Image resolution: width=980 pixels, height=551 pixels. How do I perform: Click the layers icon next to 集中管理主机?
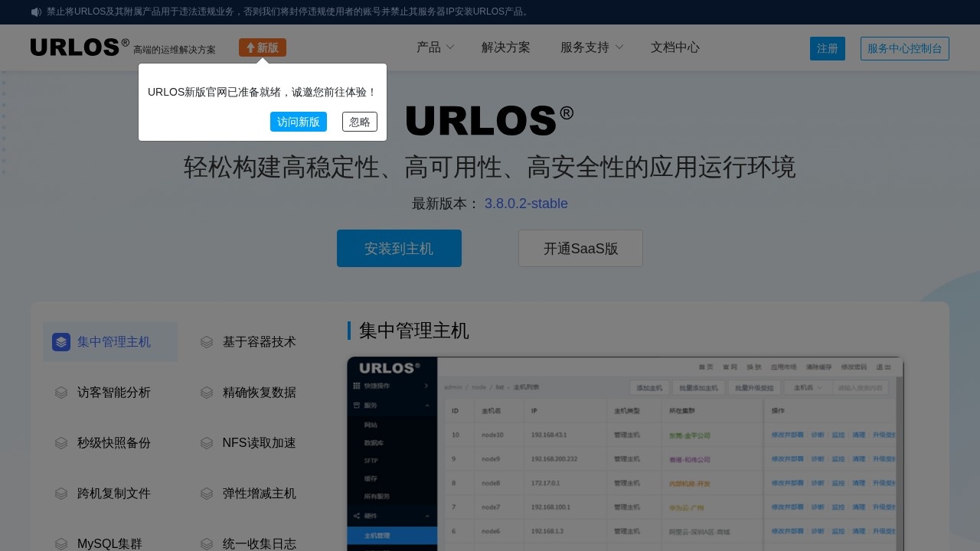point(61,342)
